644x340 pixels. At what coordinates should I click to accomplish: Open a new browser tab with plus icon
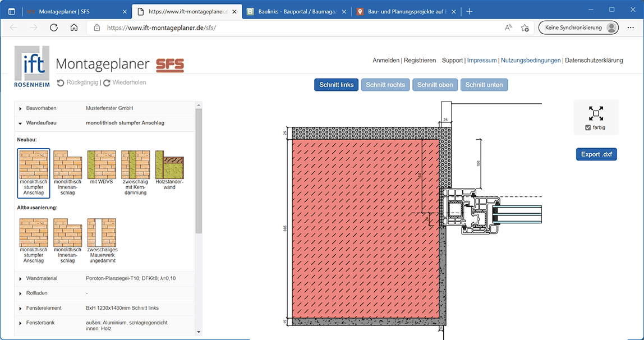pyautogui.click(x=470, y=11)
